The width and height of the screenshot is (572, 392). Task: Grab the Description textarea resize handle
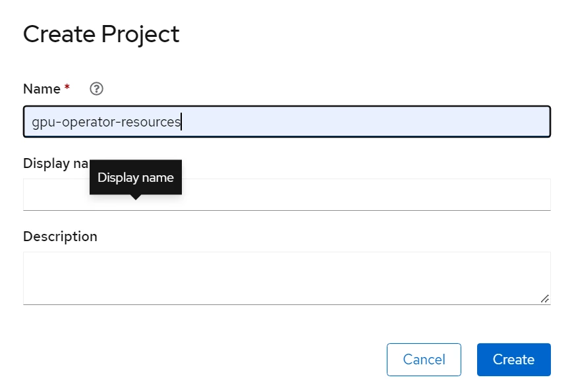coord(544,298)
